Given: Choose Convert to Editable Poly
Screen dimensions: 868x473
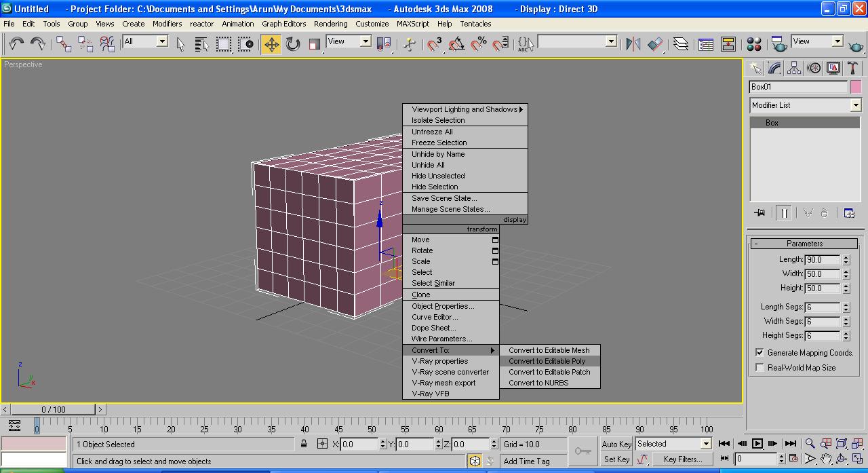Looking at the screenshot, I should 550,361.
